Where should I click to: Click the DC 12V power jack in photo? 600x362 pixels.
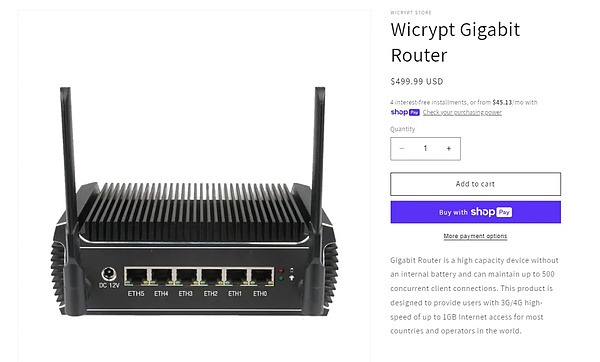(109, 274)
